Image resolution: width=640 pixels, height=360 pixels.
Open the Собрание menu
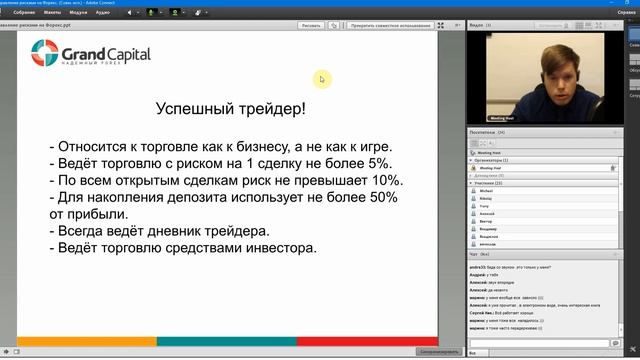[x=24, y=13]
